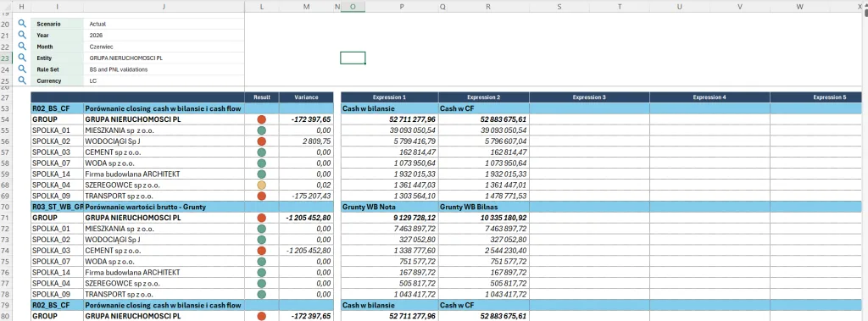Select column R header
868x321 pixels.
(x=487, y=7)
